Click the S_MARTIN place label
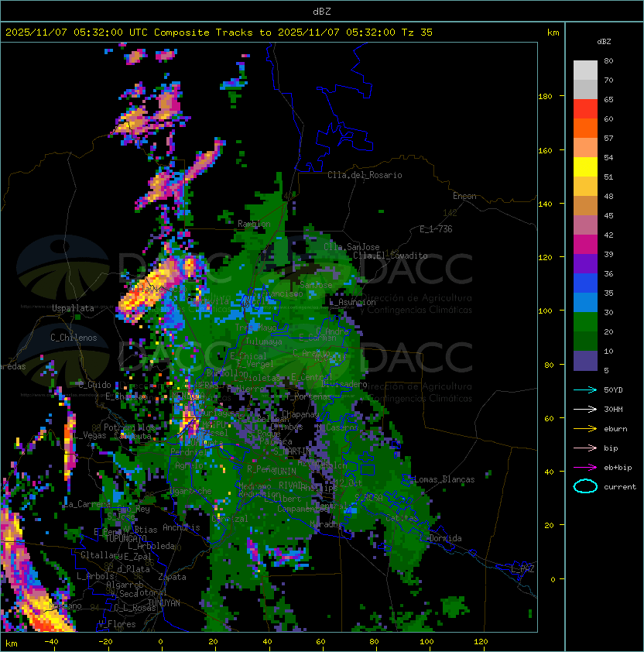 click(292, 451)
